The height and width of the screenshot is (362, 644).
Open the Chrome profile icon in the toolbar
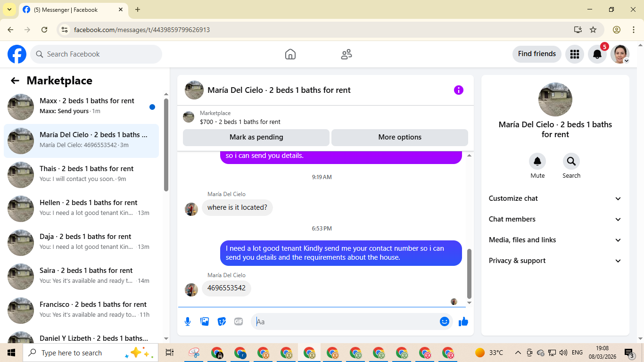[617, 30]
